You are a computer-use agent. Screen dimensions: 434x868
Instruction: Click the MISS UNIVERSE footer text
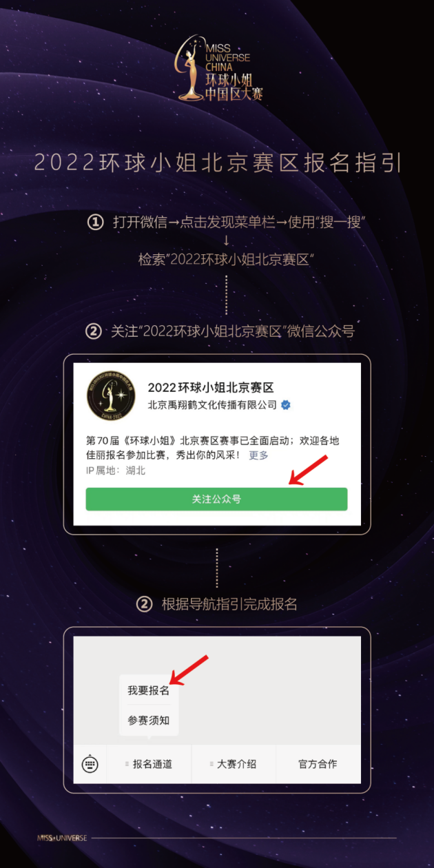(x=62, y=838)
